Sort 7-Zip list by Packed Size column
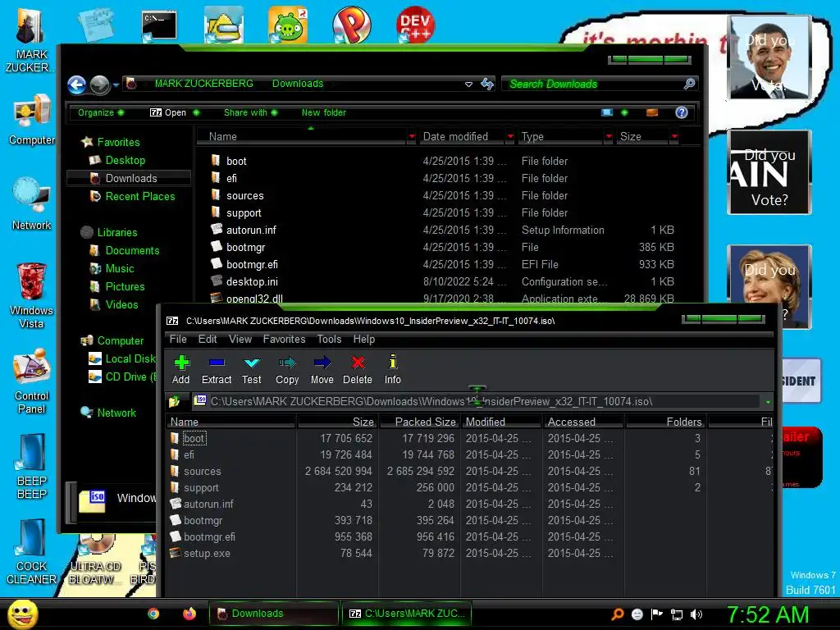The width and height of the screenshot is (840, 630). (x=421, y=422)
